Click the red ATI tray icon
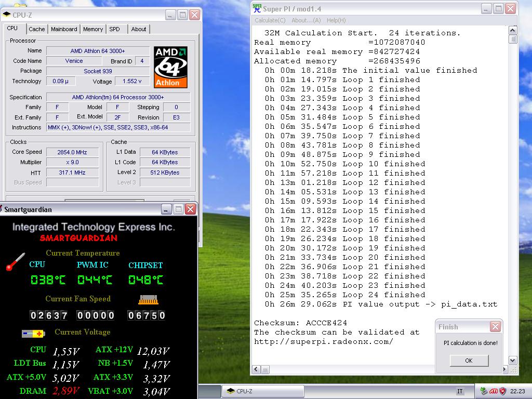The image size is (532, 399). coord(494,391)
